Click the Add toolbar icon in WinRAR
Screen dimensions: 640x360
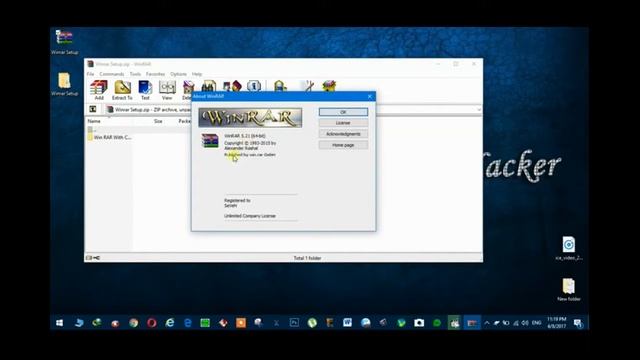tap(99, 90)
